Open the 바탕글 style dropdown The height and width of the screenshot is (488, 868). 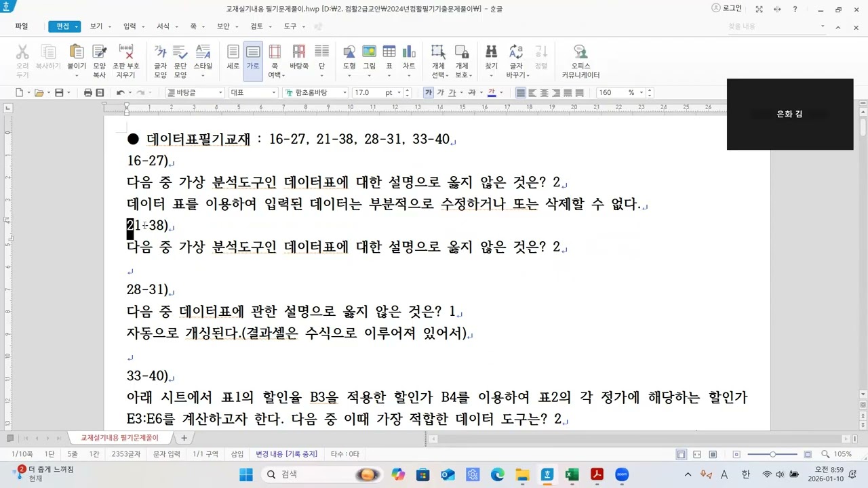(x=220, y=93)
